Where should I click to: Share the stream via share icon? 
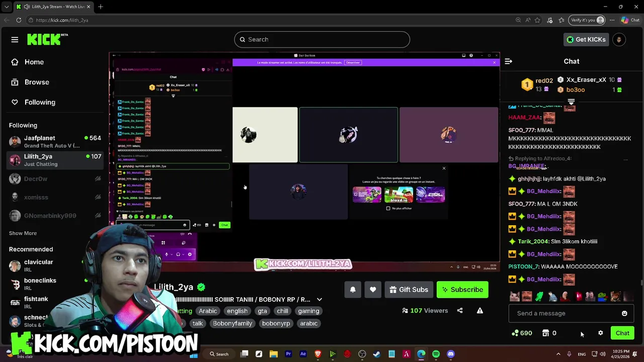[460, 311]
